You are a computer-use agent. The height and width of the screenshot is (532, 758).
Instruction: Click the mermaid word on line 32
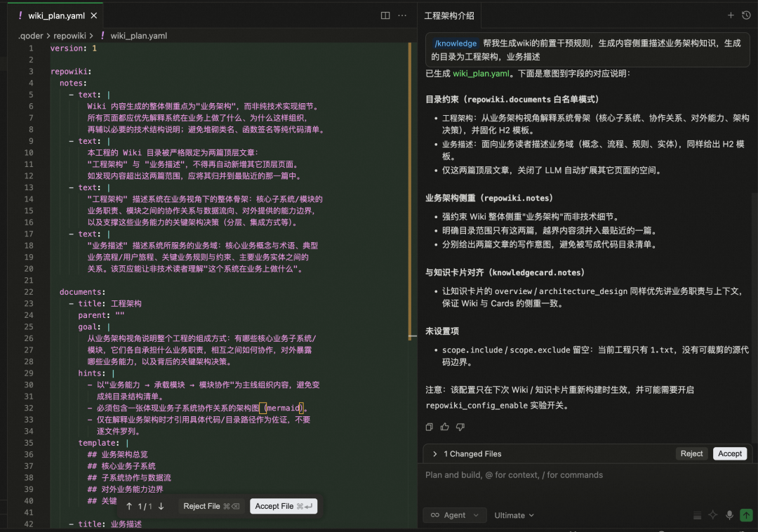pyautogui.click(x=284, y=408)
